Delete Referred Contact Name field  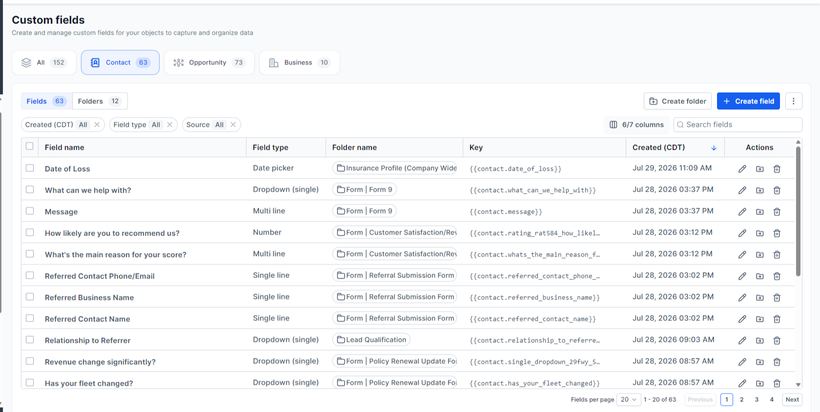click(x=777, y=319)
